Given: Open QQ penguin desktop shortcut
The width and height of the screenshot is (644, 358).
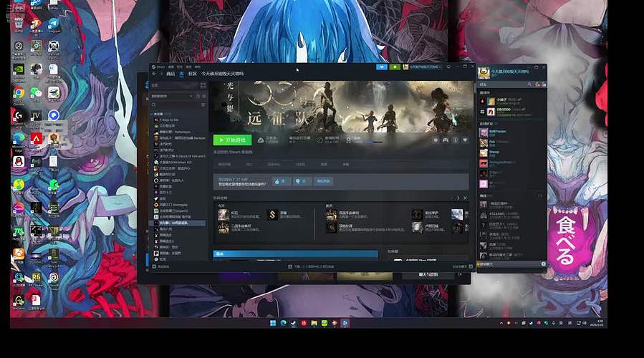Looking at the screenshot, I should click(x=19, y=162).
